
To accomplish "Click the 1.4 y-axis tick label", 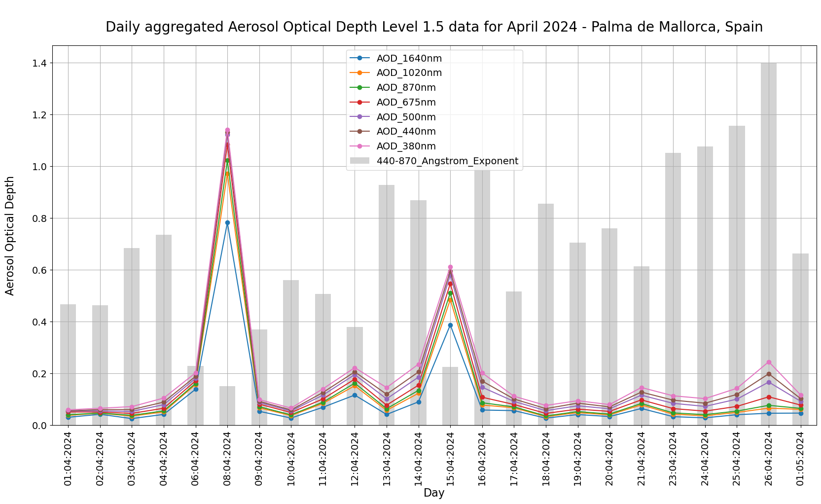I will click(39, 63).
